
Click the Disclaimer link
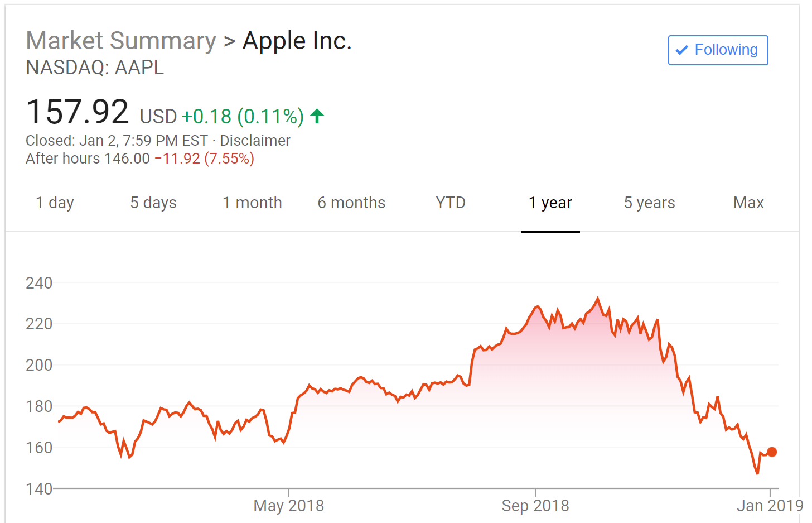click(255, 141)
